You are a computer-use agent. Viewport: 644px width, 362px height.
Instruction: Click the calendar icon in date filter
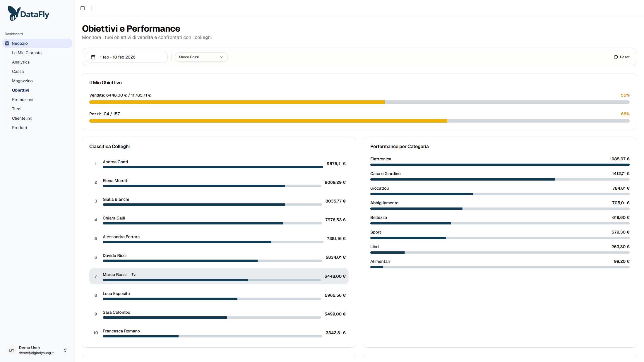[93, 57]
